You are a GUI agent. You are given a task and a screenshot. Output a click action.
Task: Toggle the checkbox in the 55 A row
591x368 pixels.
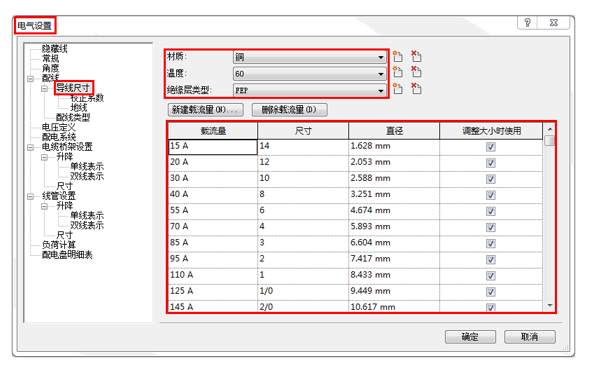coord(491,212)
